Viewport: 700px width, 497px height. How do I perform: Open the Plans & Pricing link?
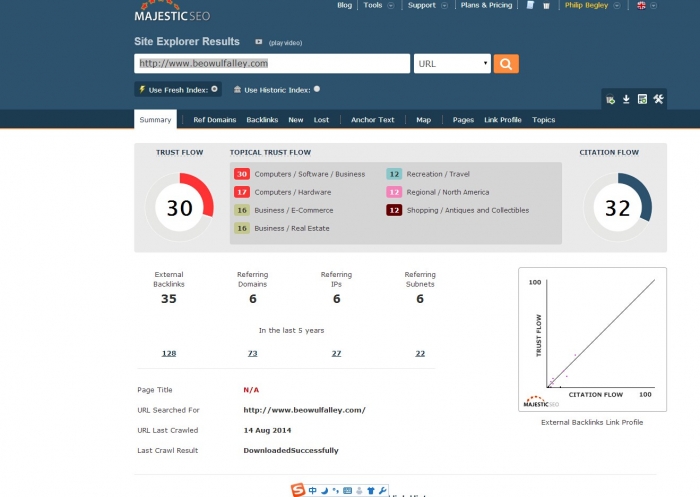(486, 5)
